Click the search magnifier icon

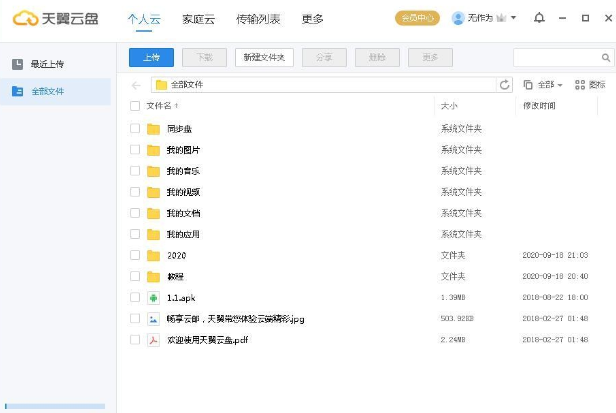606,58
